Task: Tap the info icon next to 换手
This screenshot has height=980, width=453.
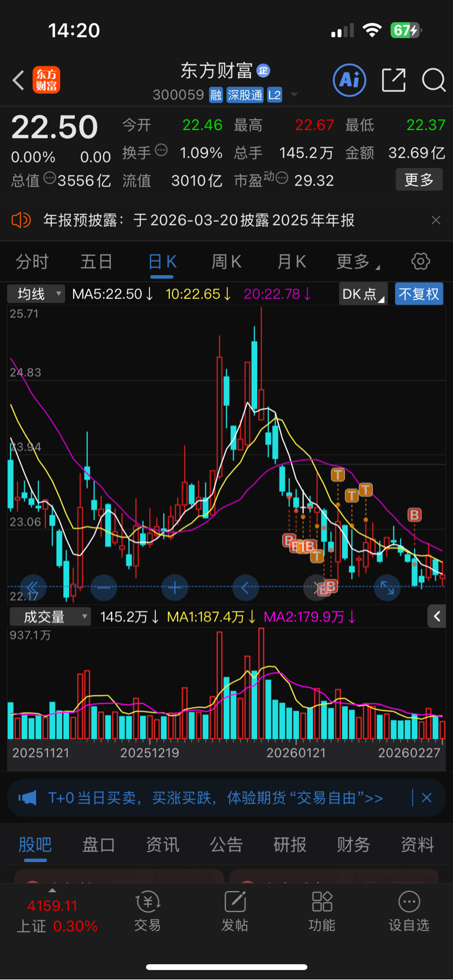Action: 161,151
